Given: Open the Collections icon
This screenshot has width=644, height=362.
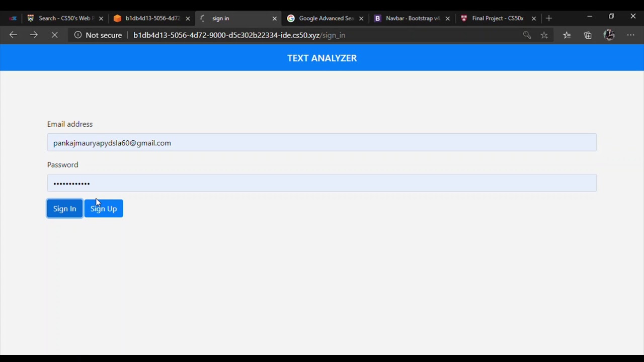Looking at the screenshot, I should click(x=588, y=35).
